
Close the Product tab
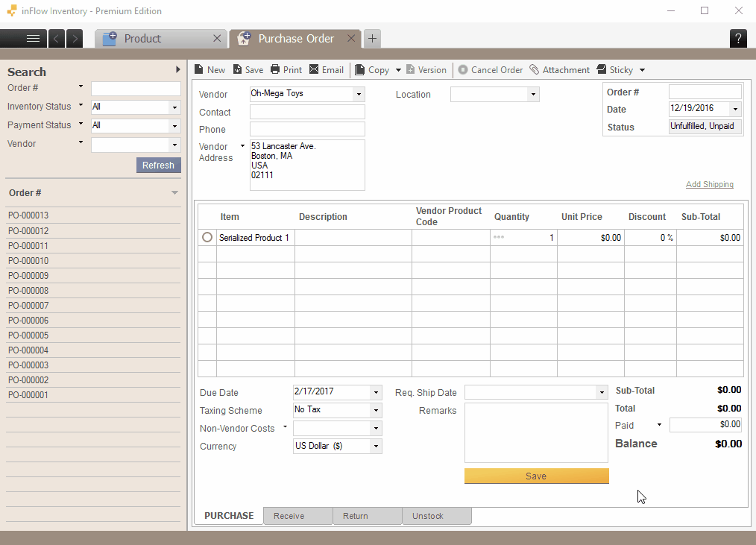217,39
